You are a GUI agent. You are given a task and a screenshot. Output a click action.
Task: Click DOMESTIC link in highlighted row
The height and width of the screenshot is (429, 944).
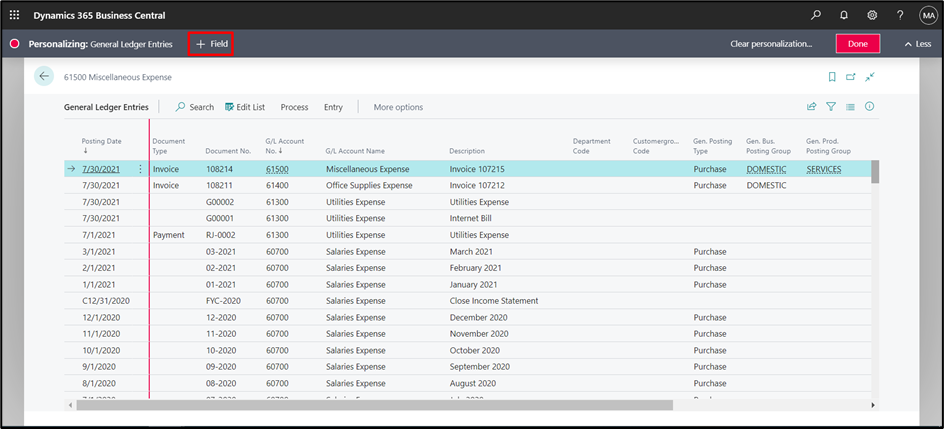(766, 169)
